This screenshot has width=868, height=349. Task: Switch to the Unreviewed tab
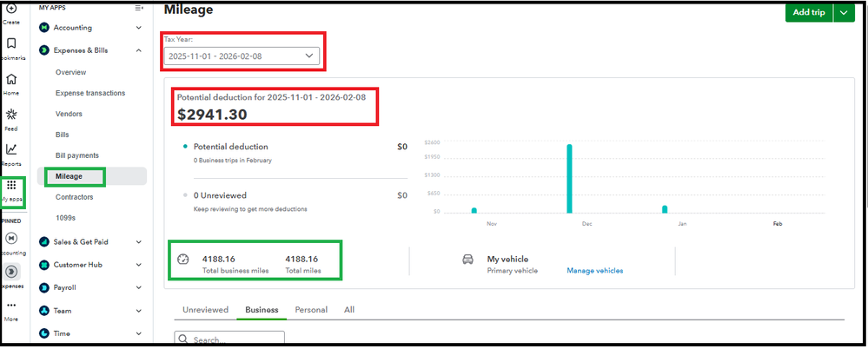coord(205,310)
